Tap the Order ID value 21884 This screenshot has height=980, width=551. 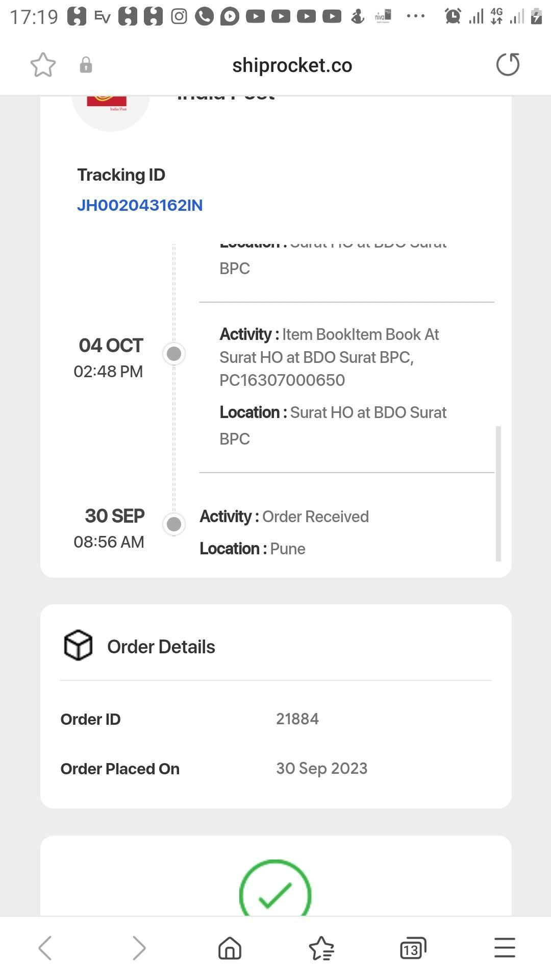[297, 719]
